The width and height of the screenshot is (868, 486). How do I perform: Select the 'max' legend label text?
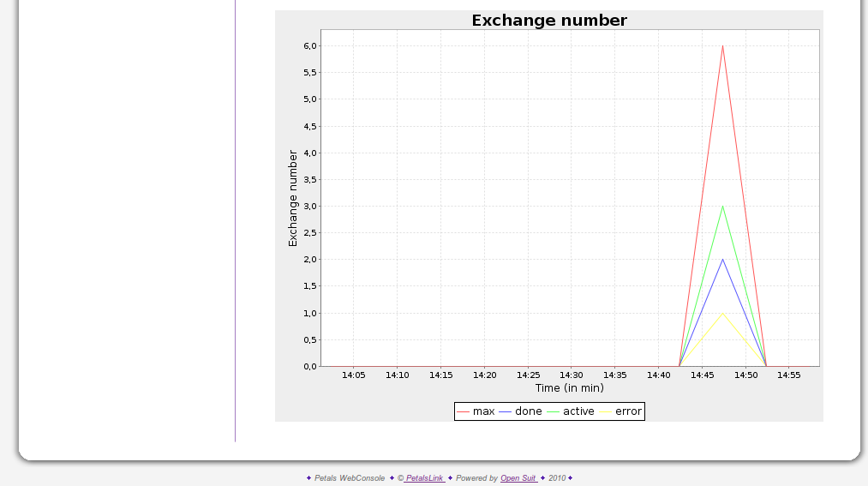(x=483, y=411)
